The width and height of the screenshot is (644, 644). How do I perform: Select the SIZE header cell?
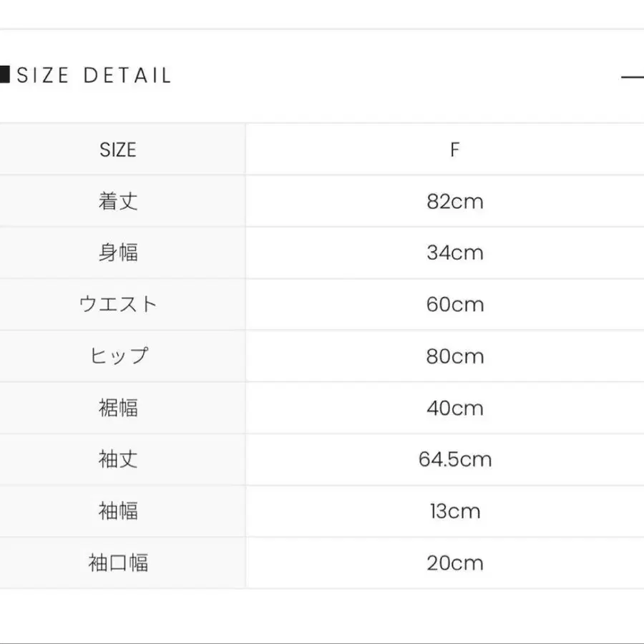pos(118,150)
